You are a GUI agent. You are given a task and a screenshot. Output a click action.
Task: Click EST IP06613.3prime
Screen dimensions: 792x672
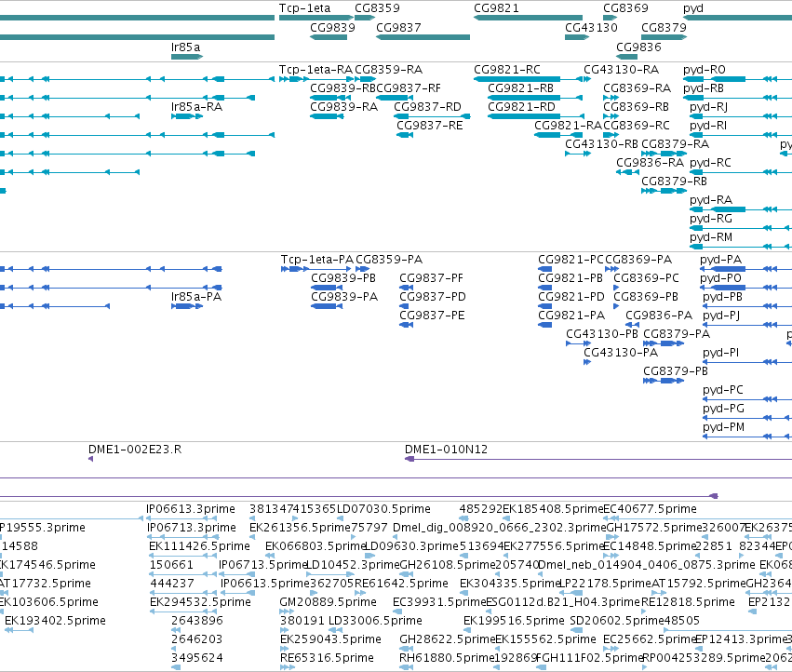(191, 509)
